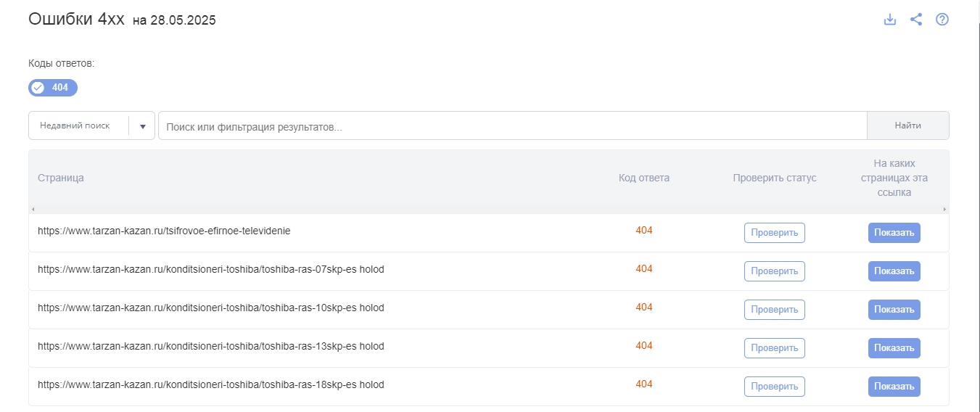Click 'Показать' for tsifrovoe-efirnoe-televidenie row

click(894, 233)
